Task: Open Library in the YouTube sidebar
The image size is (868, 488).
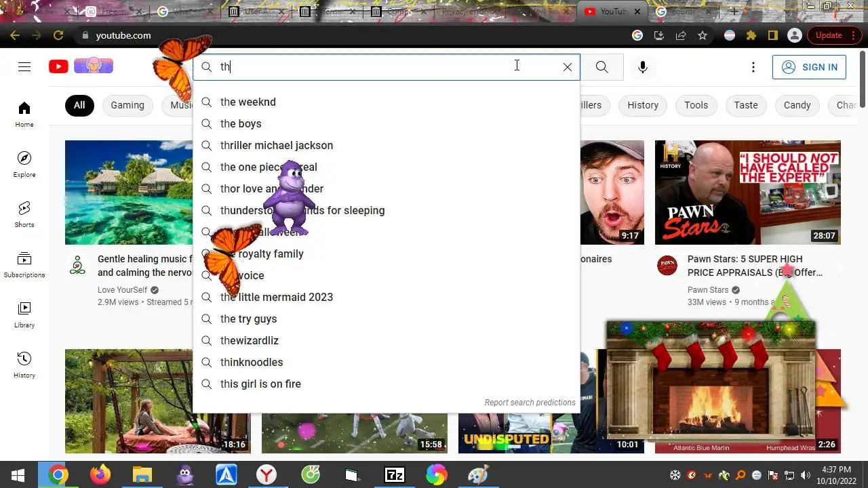Action: point(24,314)
